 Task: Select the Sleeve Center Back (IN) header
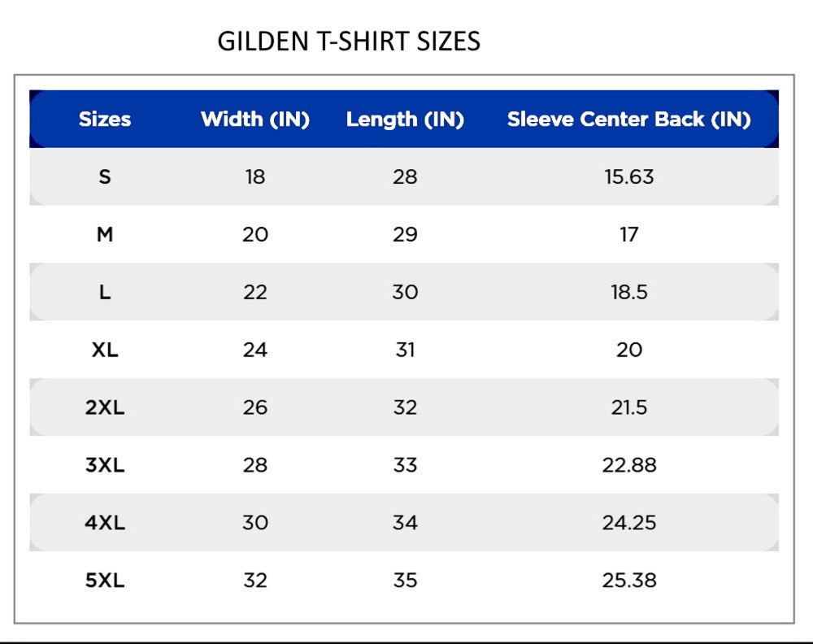pyautogui.click(x=629, y=120)
